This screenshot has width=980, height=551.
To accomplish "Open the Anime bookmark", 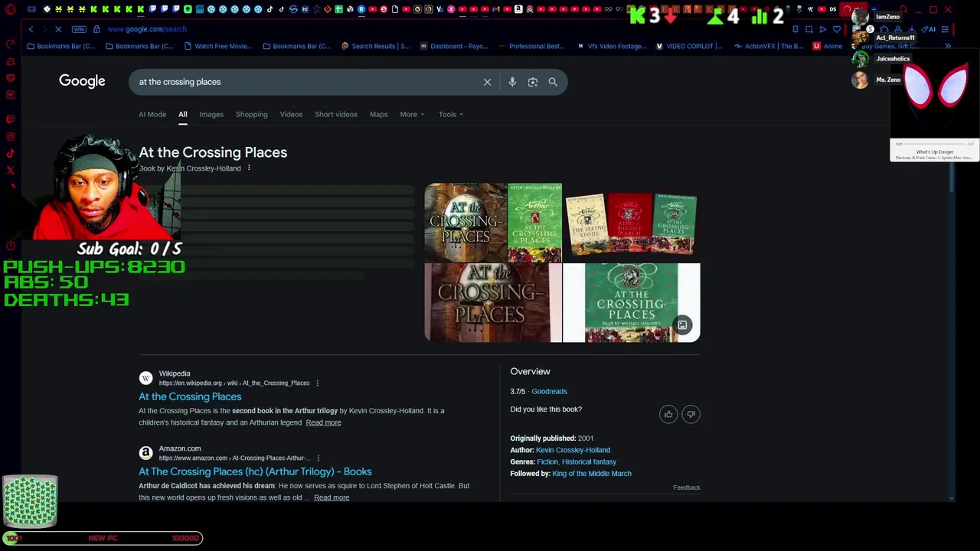I will pyautogui.click(x=828, y=46).
